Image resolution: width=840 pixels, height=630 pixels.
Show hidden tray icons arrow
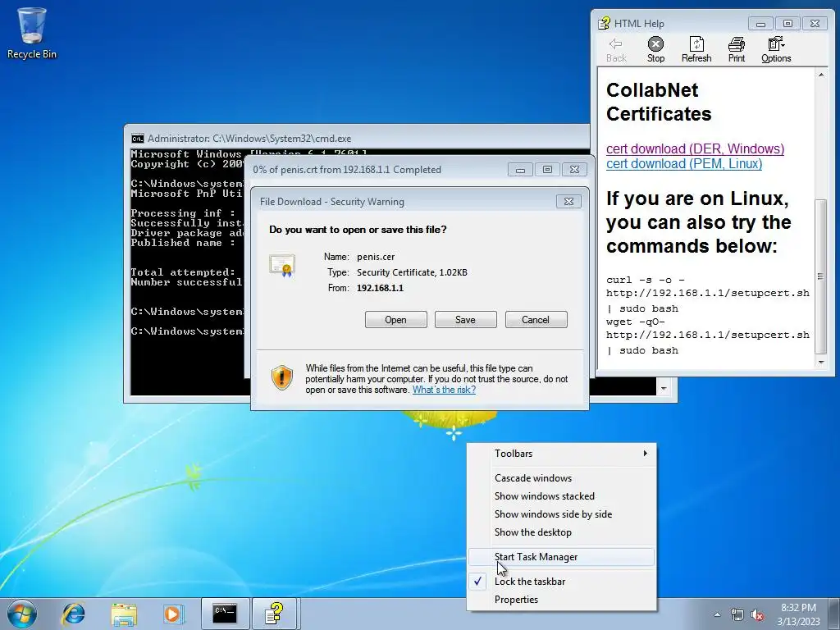717,615
